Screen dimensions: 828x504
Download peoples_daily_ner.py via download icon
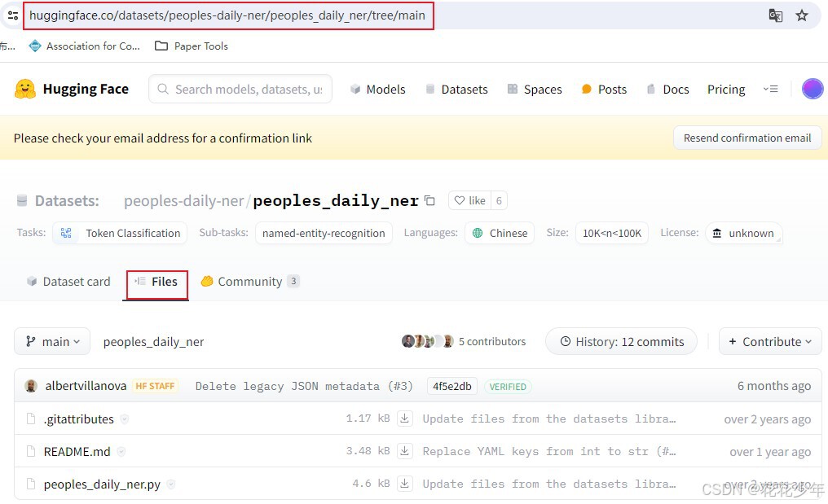tap(404, 484)
